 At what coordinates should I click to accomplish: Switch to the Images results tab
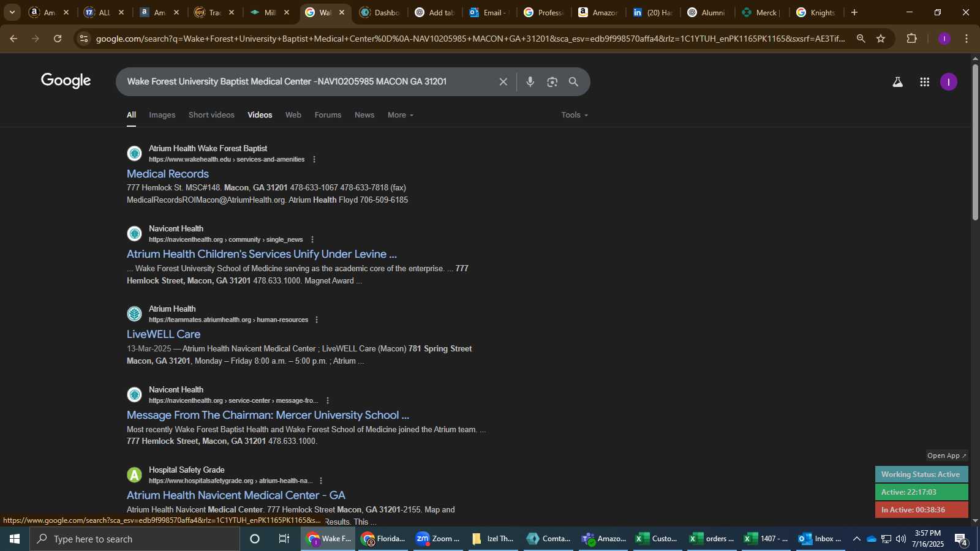click(162, 115)
